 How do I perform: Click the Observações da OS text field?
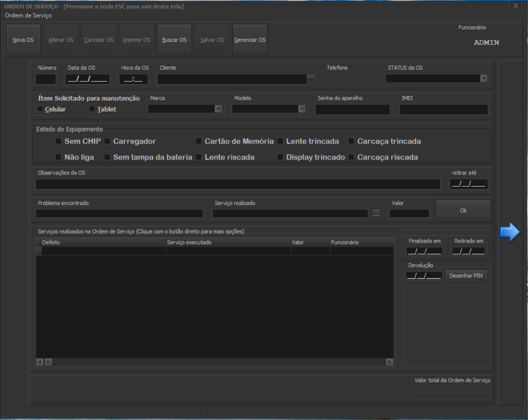pyautogui.click(x=238, y=184)
